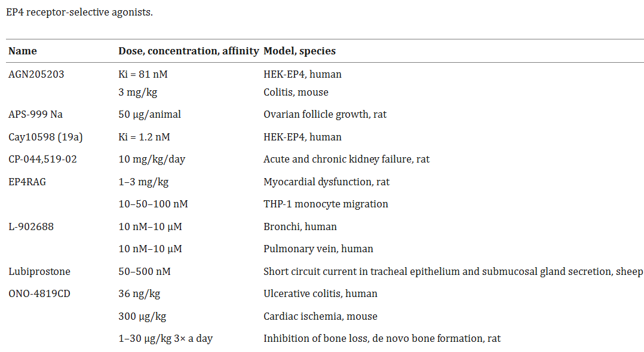The image size is (644, 352).
Task: Select the EP4RAG name cell
Action: [27, 182]
